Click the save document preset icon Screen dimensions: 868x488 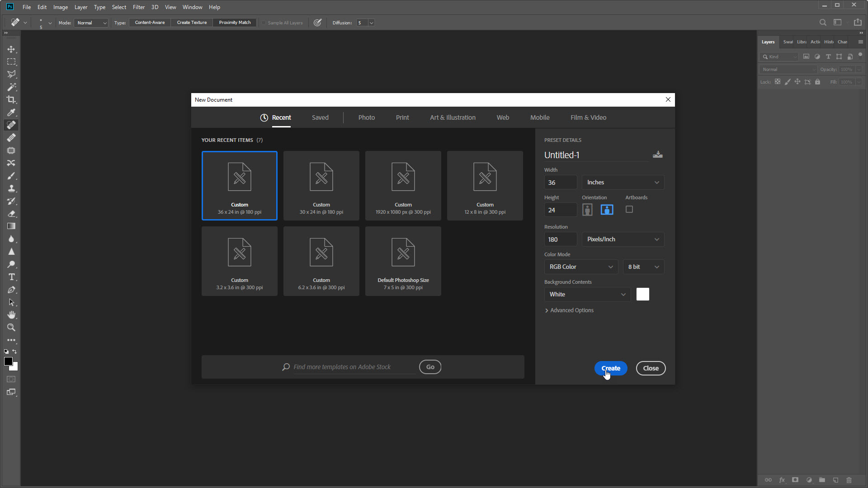(657, 155)
